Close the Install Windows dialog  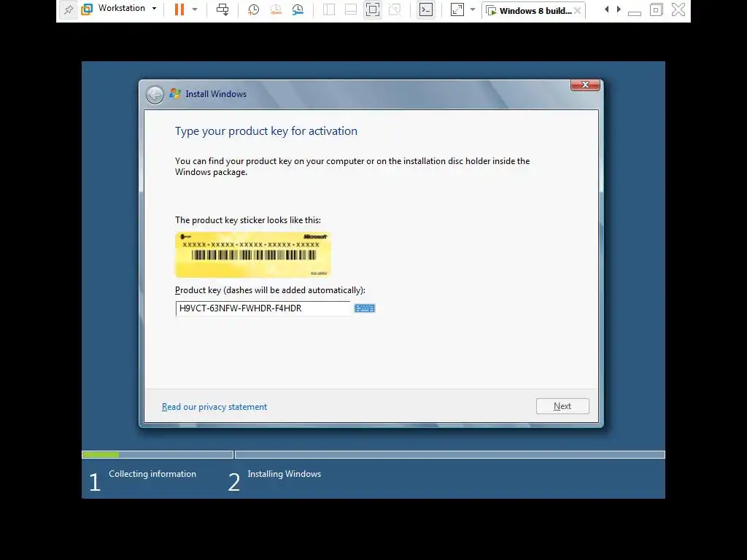(x=585, y=85)
